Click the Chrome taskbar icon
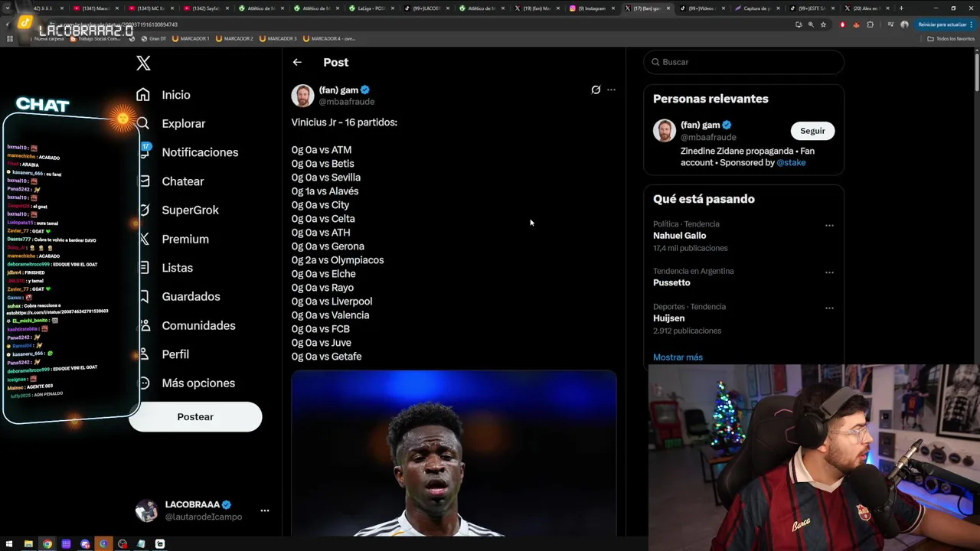This screenshot has width=980, height=551. coord(47,544)
